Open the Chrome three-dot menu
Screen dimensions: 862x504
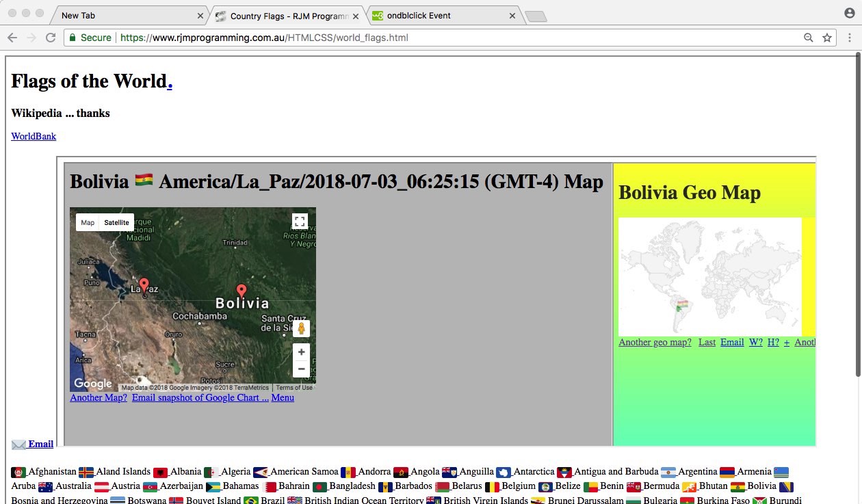[850, 38]
